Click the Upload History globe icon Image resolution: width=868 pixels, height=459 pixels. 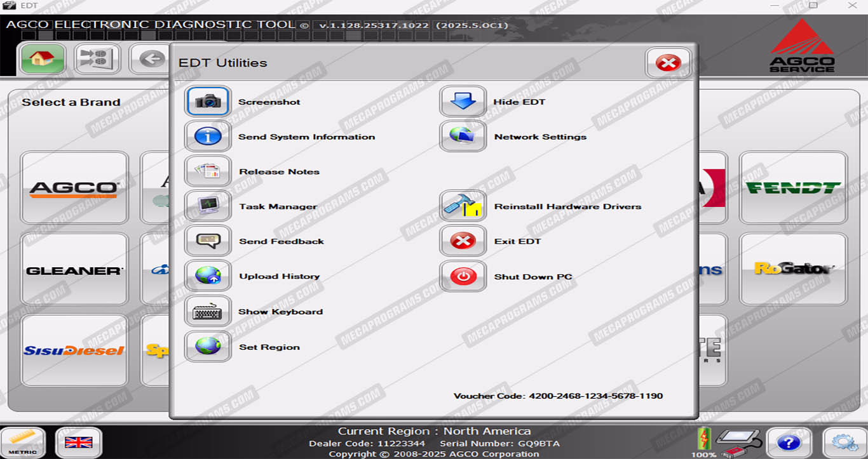click(x=208, y=276)
